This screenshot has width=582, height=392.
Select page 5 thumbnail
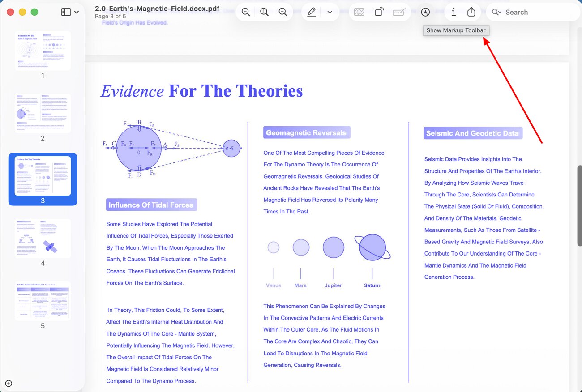pyautogui.click(x=43, y=301)
